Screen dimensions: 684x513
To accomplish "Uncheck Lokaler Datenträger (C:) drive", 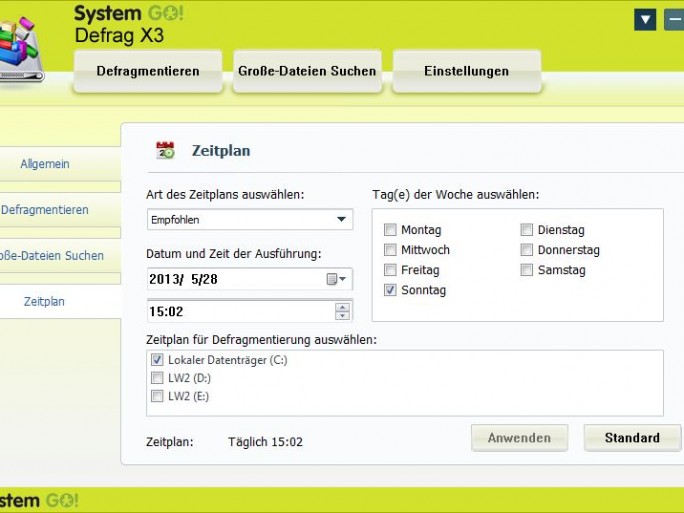I will 157,359.
